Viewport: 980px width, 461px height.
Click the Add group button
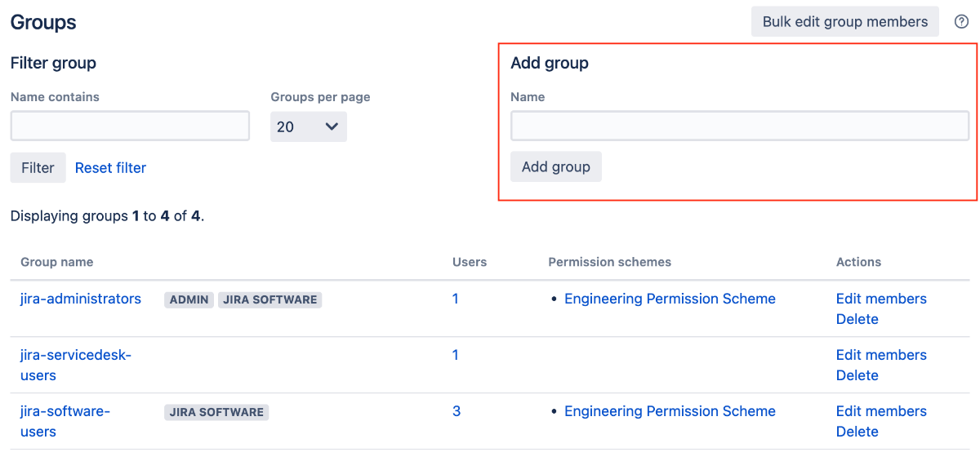[x=556, y=166]
